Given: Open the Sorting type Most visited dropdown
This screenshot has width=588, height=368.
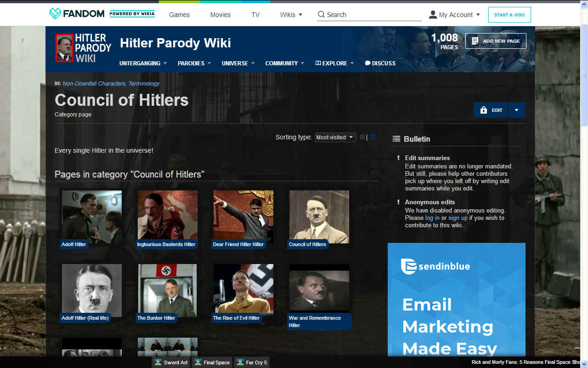Looking at the screenshot, I should [x=335, y=137].
